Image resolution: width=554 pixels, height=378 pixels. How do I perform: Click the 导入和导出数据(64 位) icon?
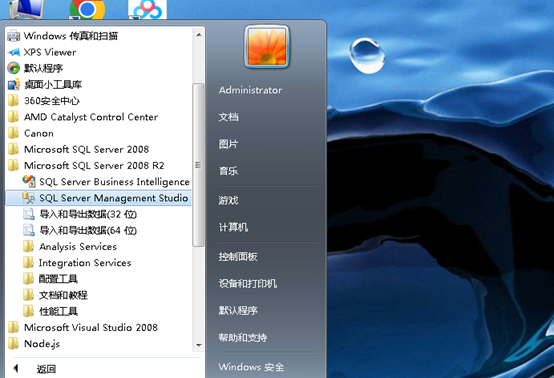29,230
